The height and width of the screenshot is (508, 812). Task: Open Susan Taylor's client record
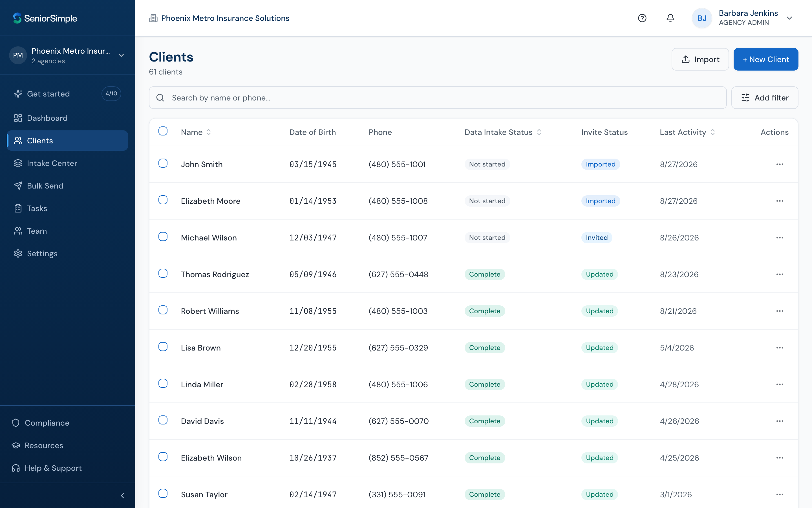(x=204, y=494)
